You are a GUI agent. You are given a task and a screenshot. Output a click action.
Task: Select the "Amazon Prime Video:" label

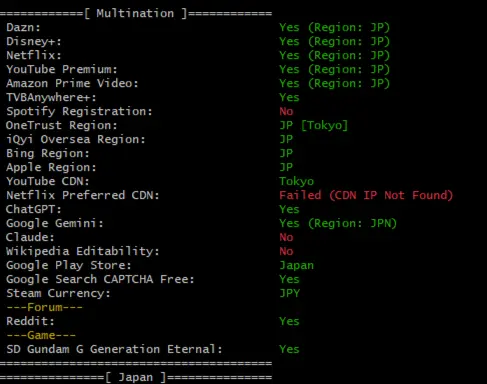(x=72, y=83)
